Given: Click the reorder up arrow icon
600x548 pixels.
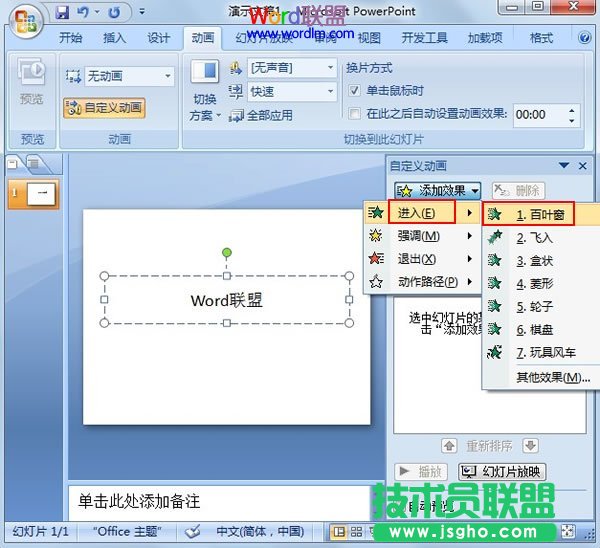Looking at the screenshot, I should [449, 445].
